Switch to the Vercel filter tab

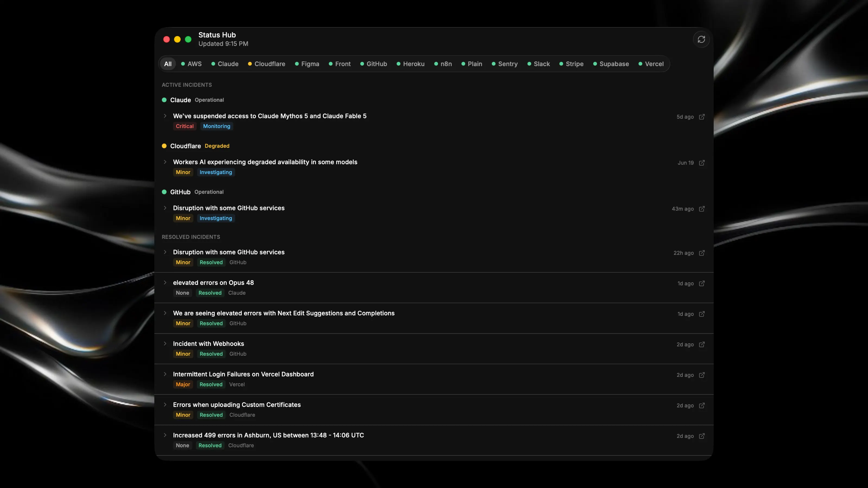(x=651, y=64)
